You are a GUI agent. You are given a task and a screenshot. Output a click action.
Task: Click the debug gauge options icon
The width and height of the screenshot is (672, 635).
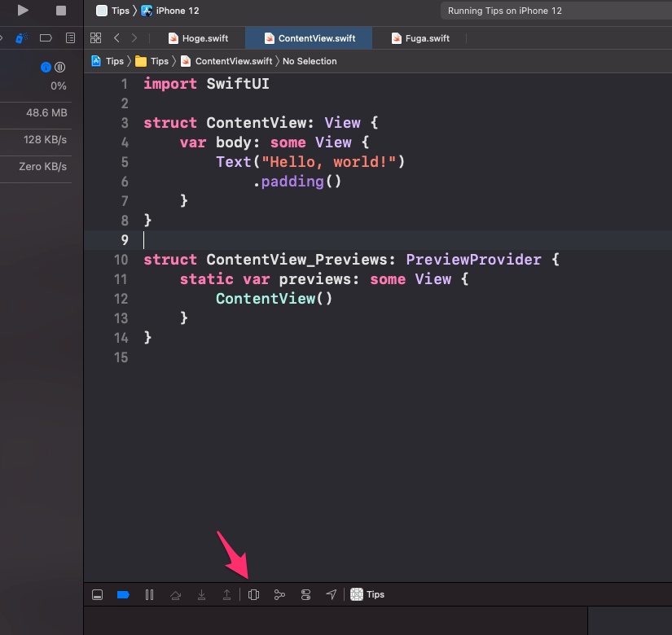pyautogui.click(x=59, y=68)
